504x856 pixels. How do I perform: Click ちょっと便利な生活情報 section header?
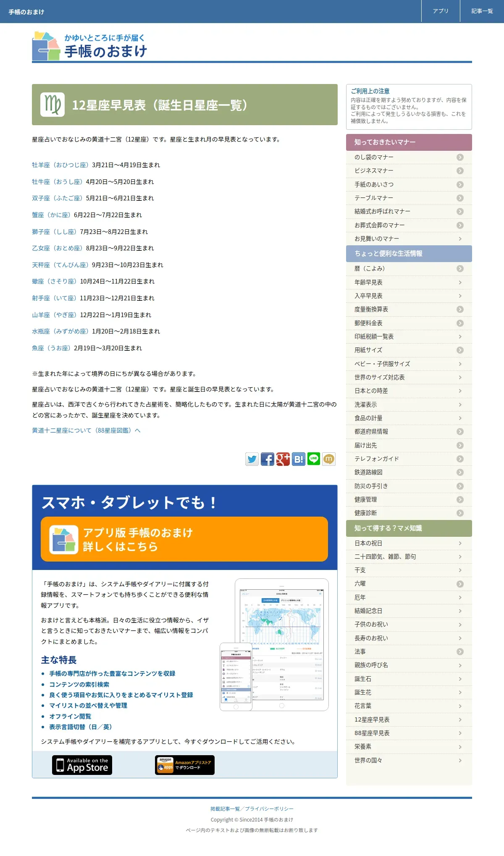pos(409,254)
